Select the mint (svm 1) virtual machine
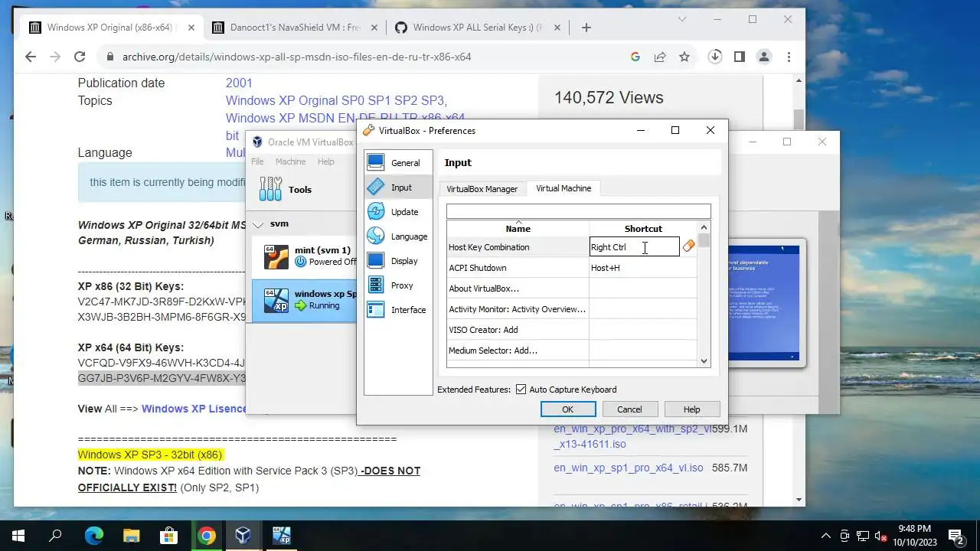Viewport: 980px width, 551px height. click(305, 256)
